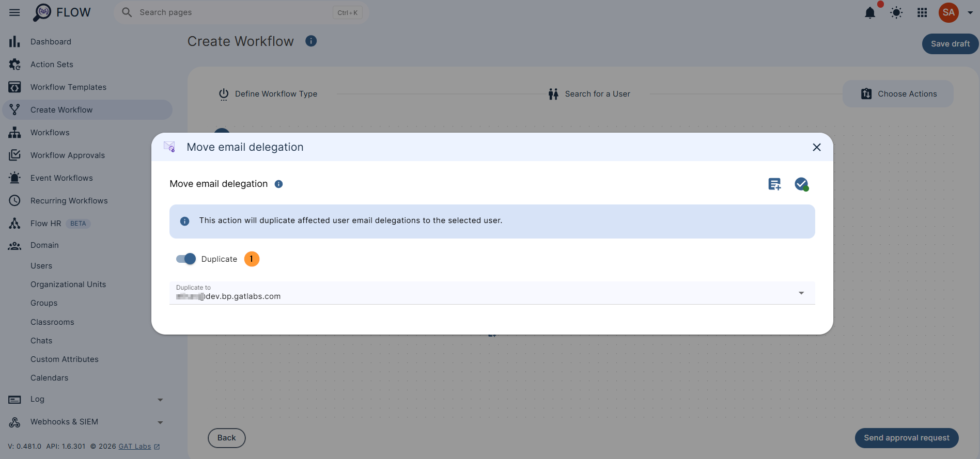Click the add-to-list icon in dialog
The width and height of the screenshot is (980, 459).
[x=774, y=184]
